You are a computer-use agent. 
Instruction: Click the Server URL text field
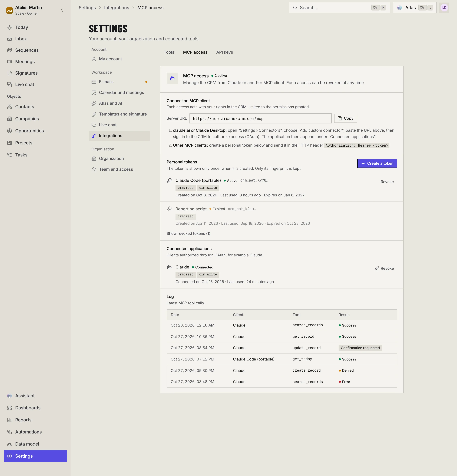tap(260, 119)
